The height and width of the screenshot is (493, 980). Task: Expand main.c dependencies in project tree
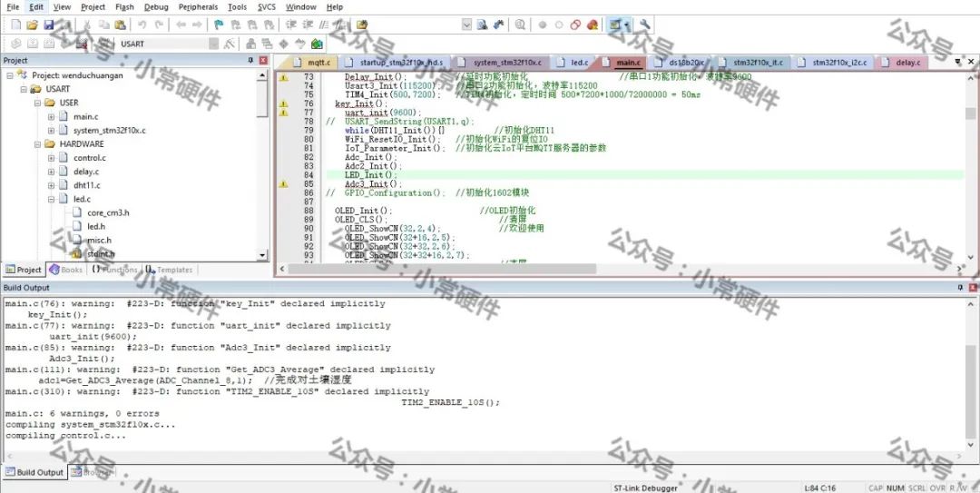tap(51, 116)
